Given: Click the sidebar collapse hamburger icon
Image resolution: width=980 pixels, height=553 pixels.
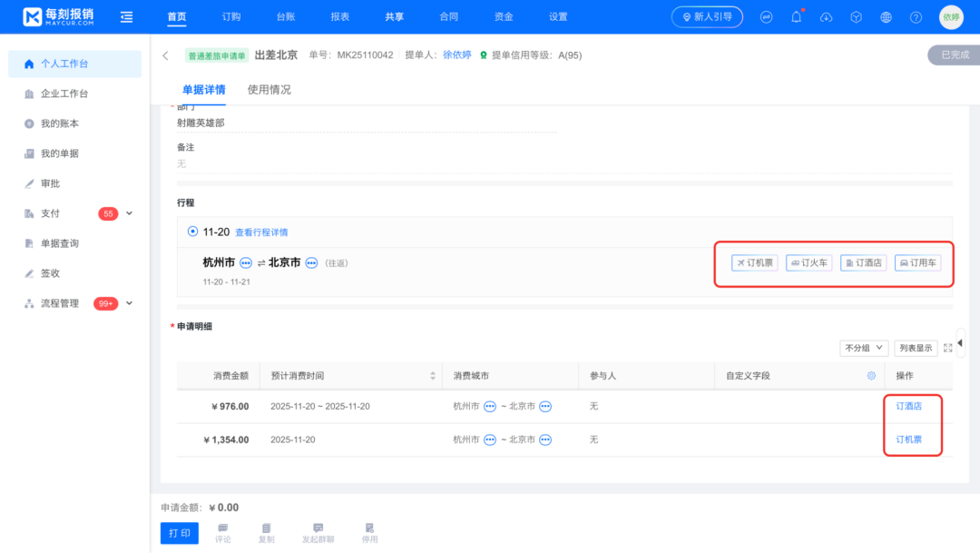Looking at the screenshot, I should 126,16.
